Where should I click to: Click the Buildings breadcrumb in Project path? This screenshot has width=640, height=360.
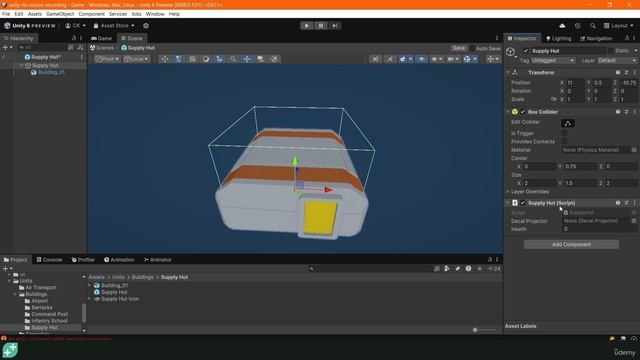pyautogui.click(x=142, y=277)
